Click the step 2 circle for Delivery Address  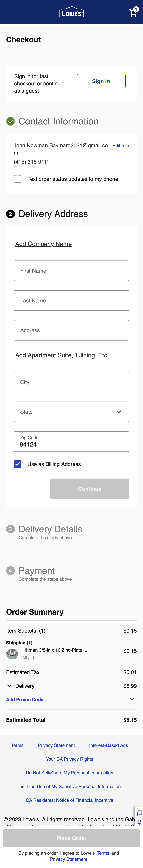[x=10, y=214]
